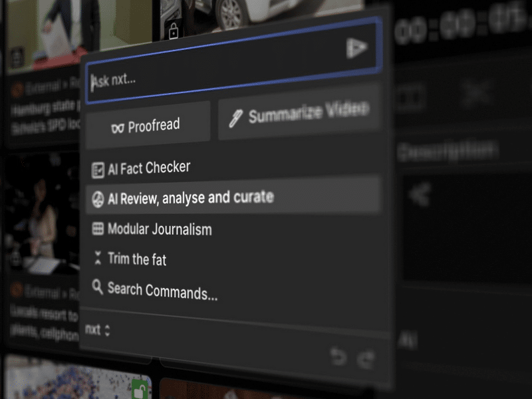Toggle the green lock on bottom thumbnail
This screenshot has height=399, width=532.
click(140, 388)
